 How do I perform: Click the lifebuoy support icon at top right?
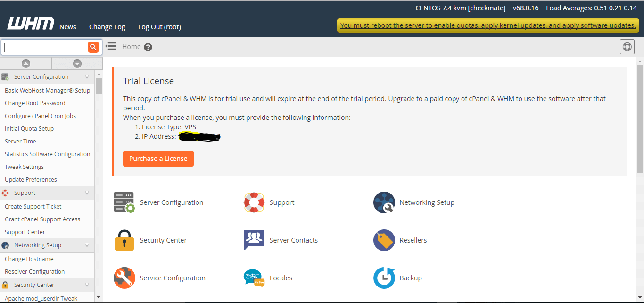[x=627, y=47]
